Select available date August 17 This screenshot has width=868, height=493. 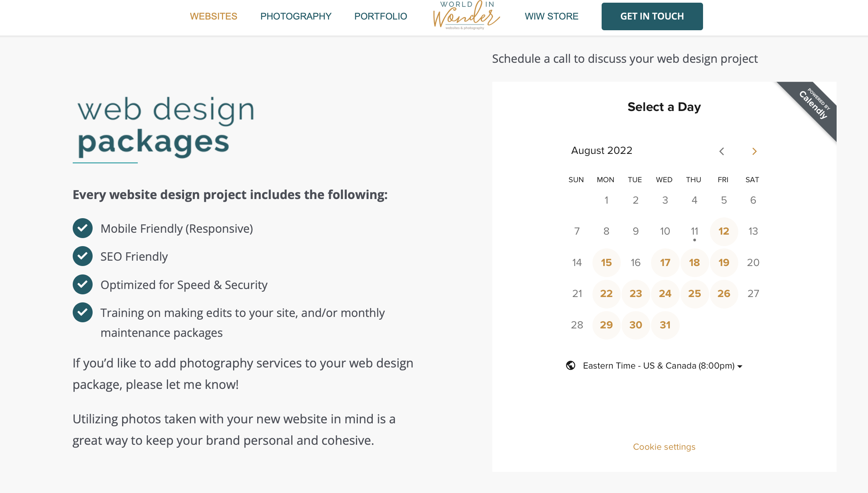pos(665,262)
